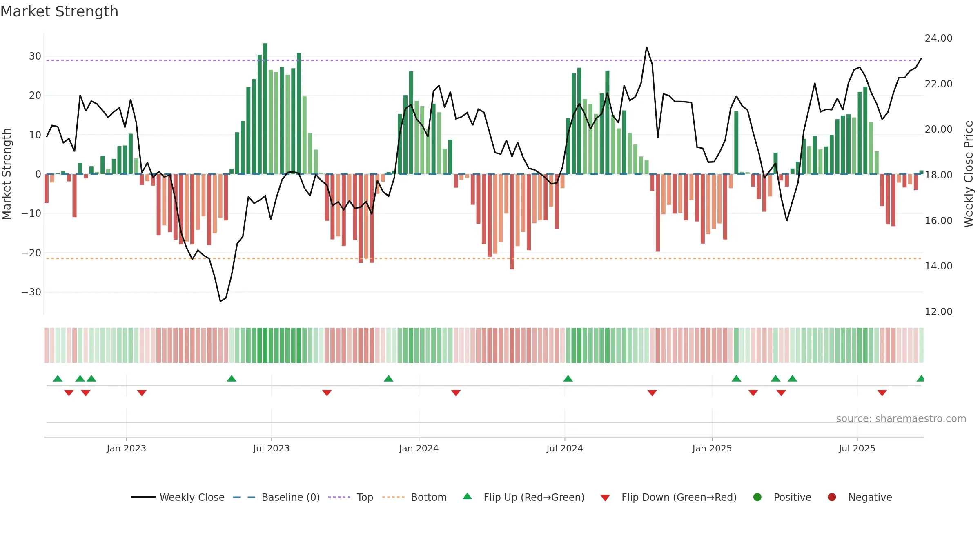Click the flip-down marker between Jul 2024 and Jan 2025
This screenshot has height=551, width=980.
tap(652, 393)
